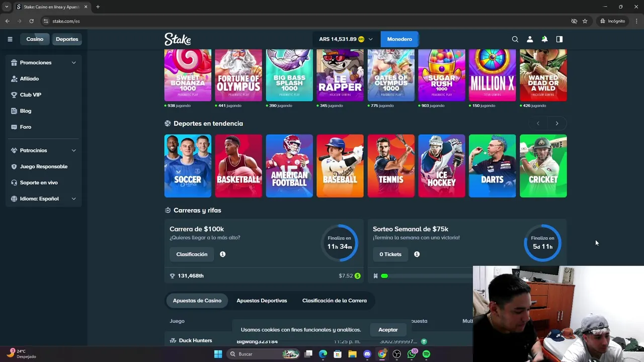Click the Juego Responsable shield icon
This screenshot has height=362, width=644.
click(14, 166)
